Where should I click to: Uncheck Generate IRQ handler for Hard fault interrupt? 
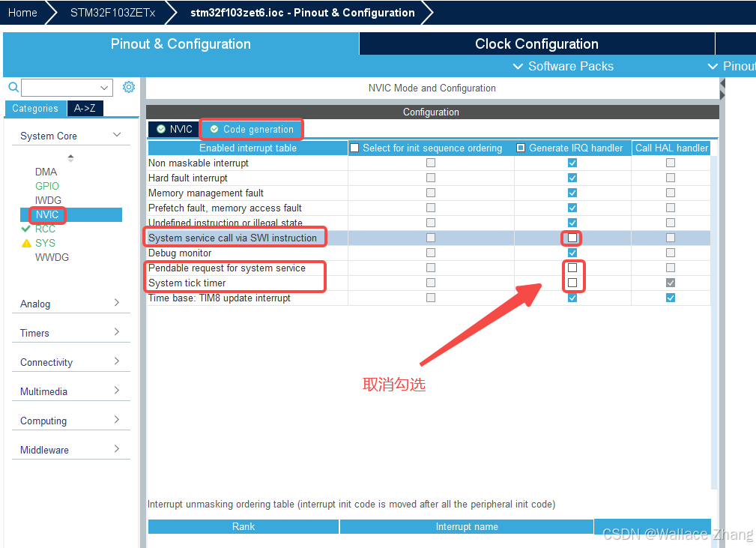(x=572, y=178)
